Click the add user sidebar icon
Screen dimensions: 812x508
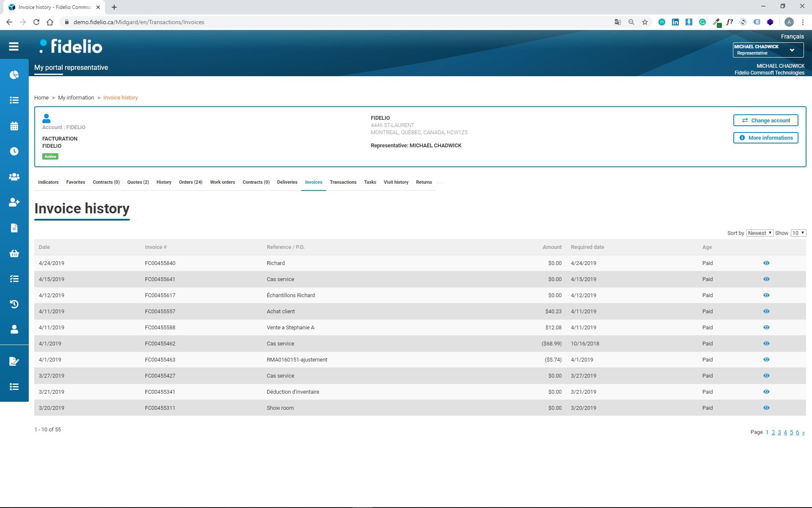[x=14, y=202]
